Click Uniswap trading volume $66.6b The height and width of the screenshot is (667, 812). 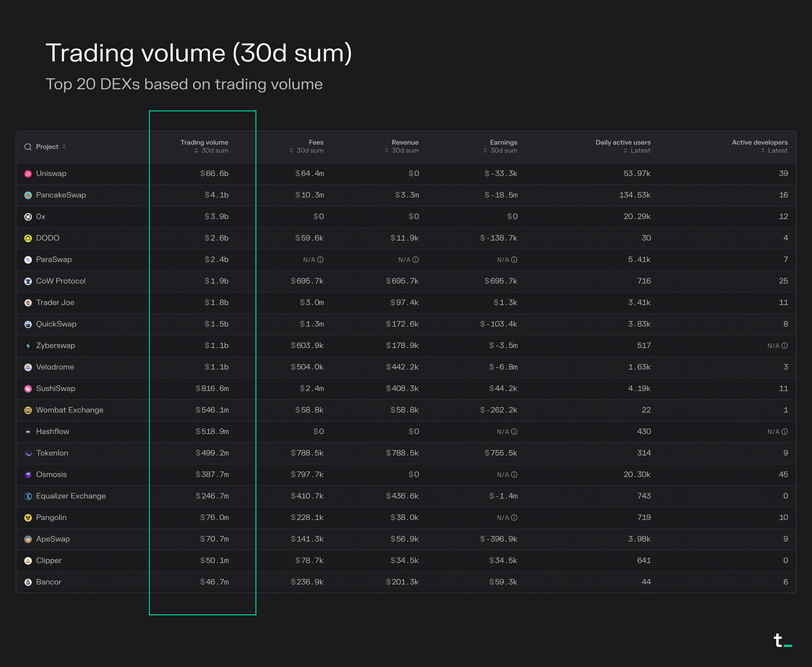pyautogui.click(x=214, y=173)
